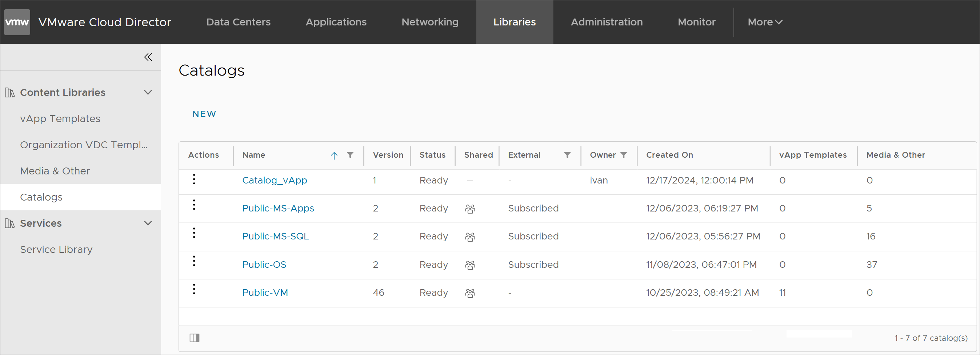Viewport: 980px width, 355px height.
Task: Click the Shared column header
Action: 479,155
